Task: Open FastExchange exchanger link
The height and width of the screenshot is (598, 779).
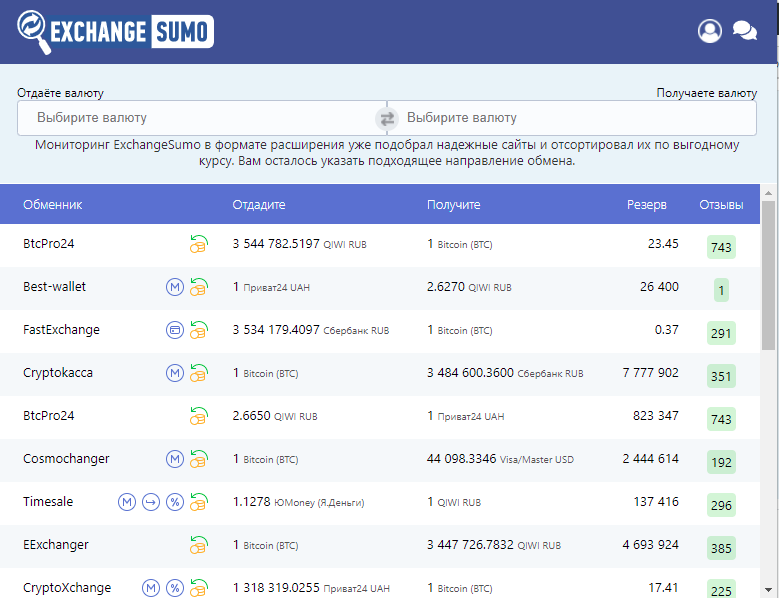Action: 61,330
